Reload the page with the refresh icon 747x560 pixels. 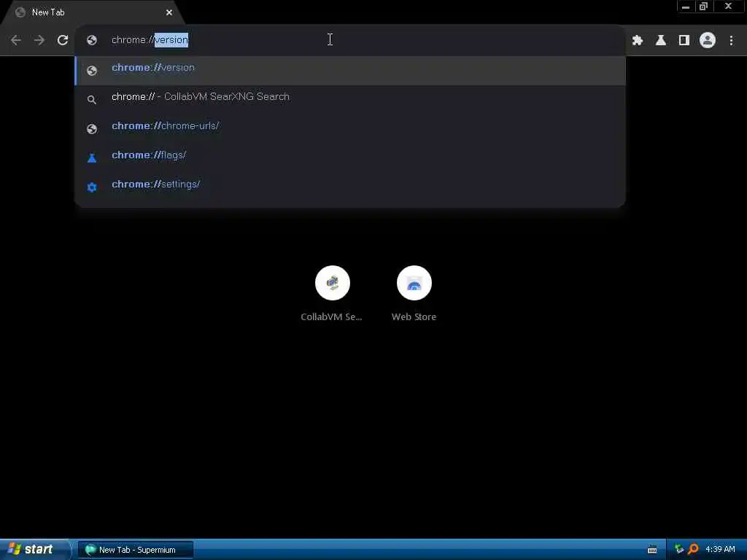[63, 40]
